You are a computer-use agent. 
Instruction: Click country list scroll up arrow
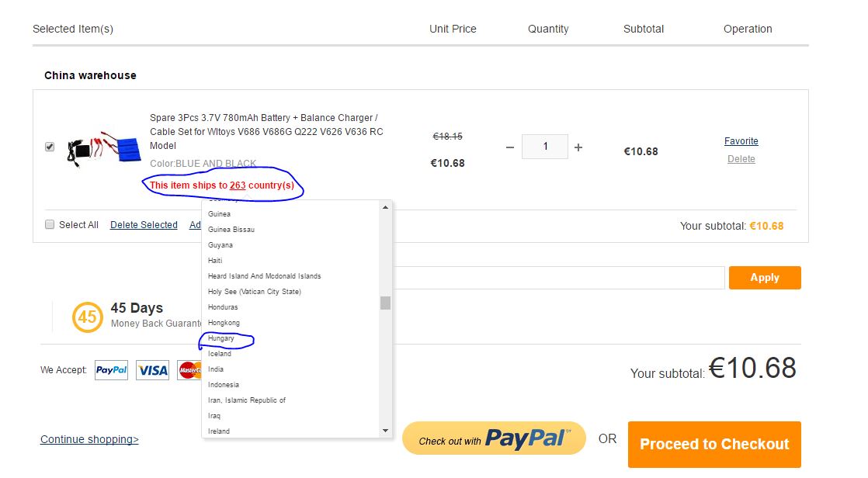tap(385, 207)
